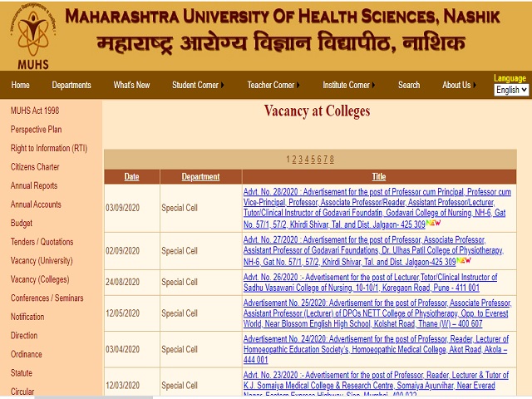Expand the About Us menu
This screenshot has width=532, height=399.
point(459,85)
